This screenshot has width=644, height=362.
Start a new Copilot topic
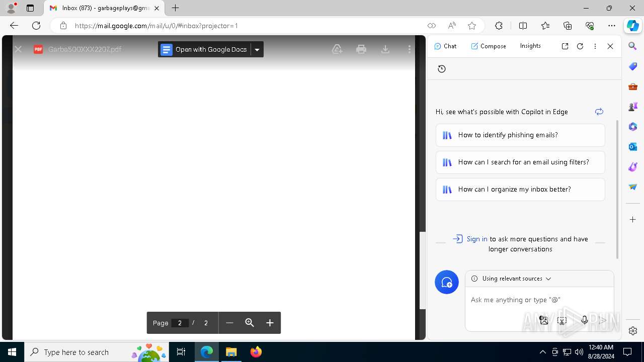tap(447, 283)
